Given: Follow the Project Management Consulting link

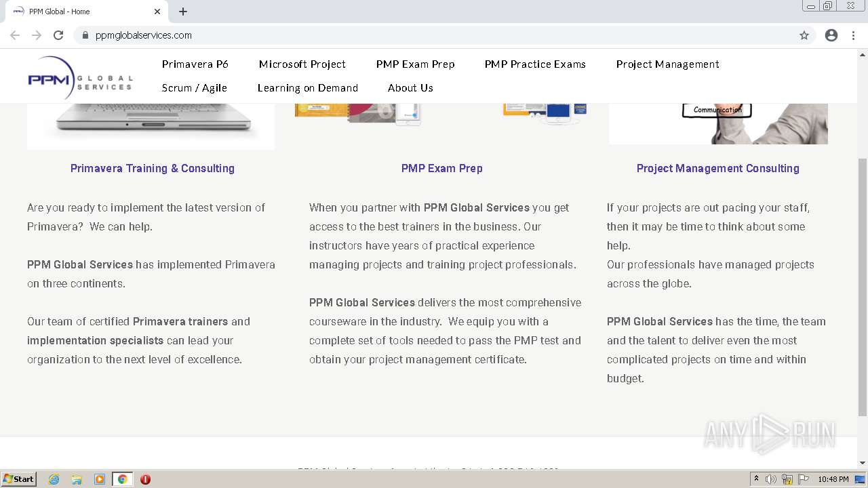Looking at the screenshot, I should [718, 168].
